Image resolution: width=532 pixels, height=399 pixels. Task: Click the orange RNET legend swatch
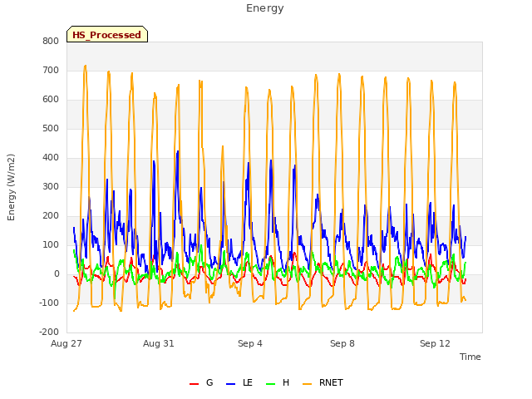point(307,383)
